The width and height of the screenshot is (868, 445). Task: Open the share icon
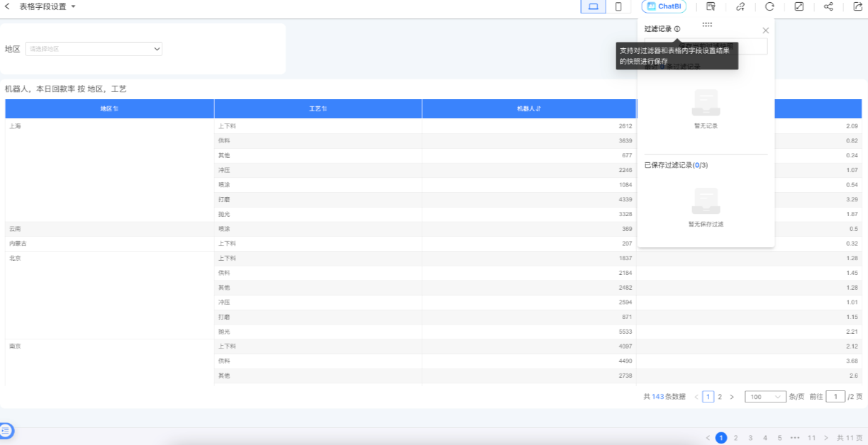tap(828, 6)
